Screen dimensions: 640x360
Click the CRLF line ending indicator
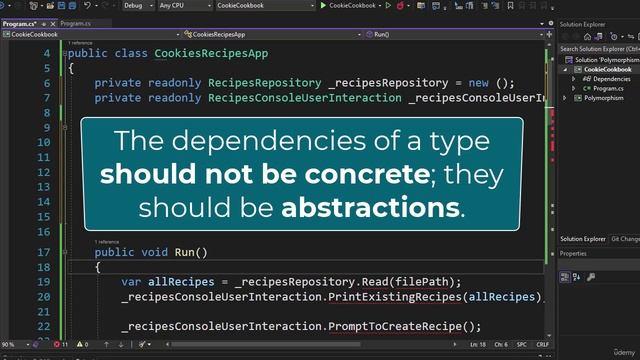coord(542,344)
